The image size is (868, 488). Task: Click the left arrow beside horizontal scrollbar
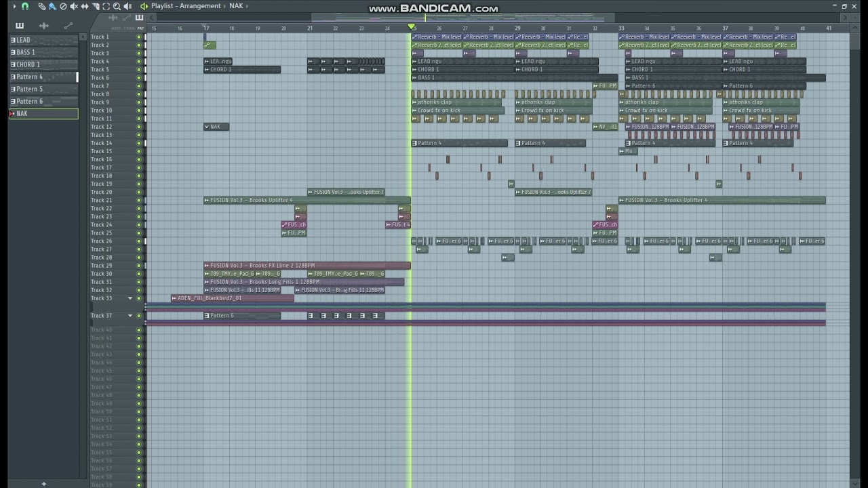click(x=151, y=18)
